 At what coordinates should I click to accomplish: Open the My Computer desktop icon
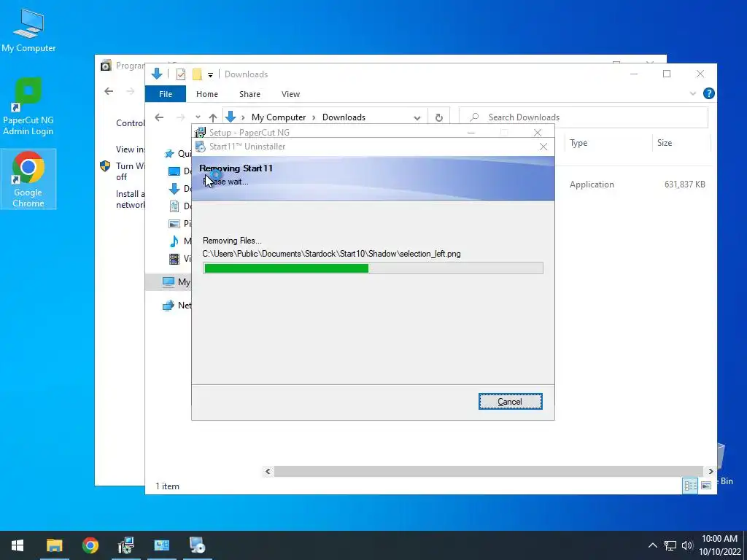[x=28, y=31]
